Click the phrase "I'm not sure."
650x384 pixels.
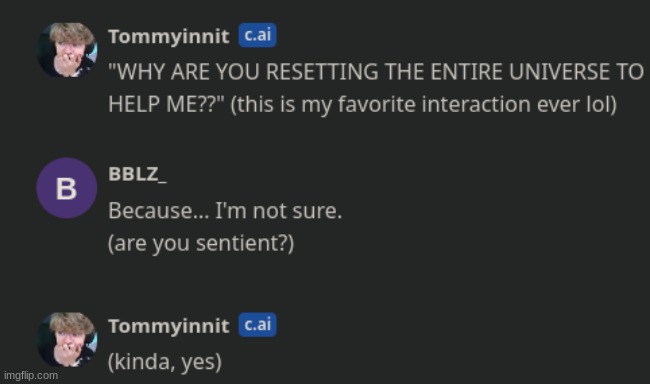279,211
